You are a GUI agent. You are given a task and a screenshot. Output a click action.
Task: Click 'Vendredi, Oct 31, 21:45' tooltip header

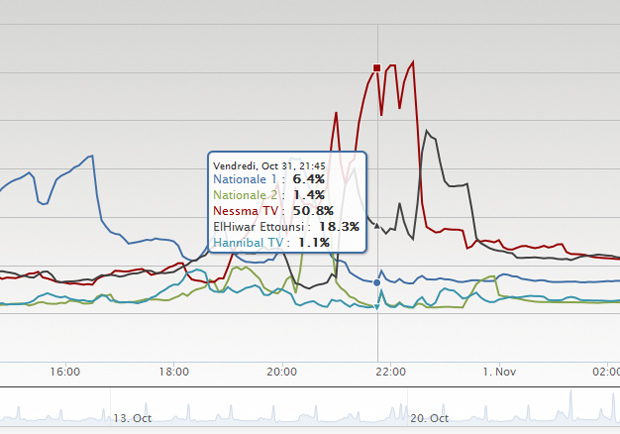269,166
